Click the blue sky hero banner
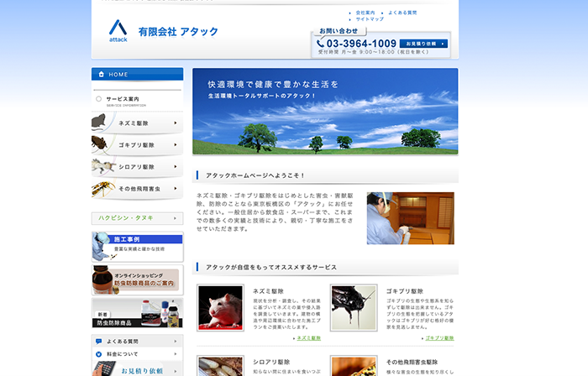The image size is (588, 376). [x=325, y=112]
